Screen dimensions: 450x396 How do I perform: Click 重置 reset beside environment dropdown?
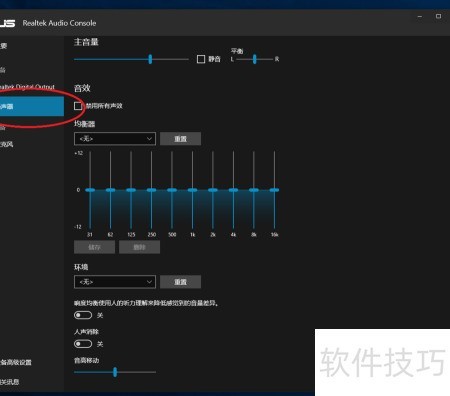pos(180,282)
